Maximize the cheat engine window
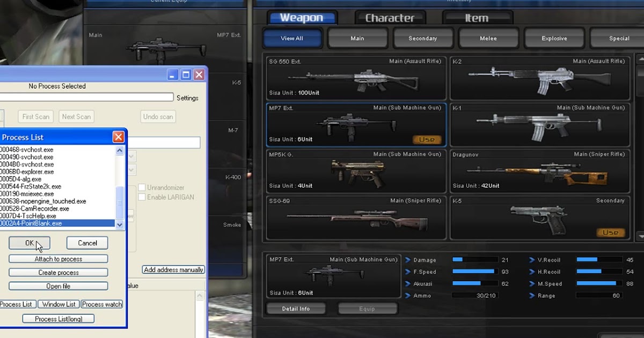This screenshot has height=338, width=644. [186, 75]
